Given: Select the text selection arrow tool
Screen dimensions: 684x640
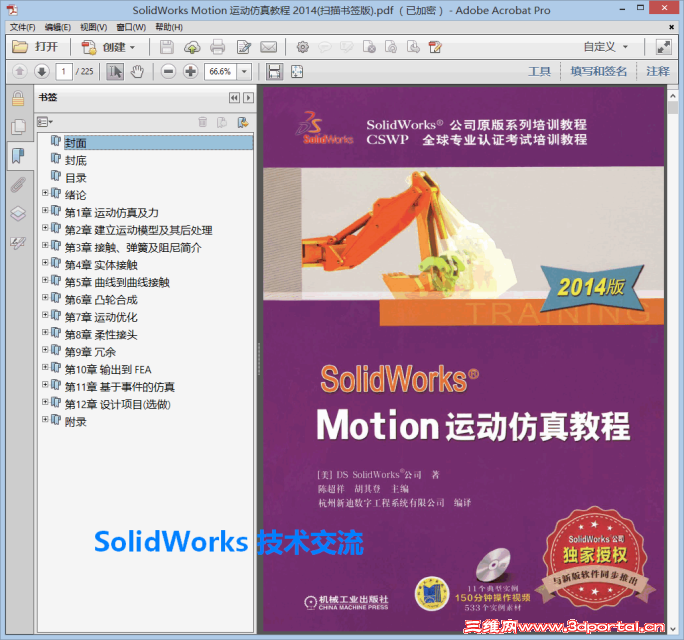Looking at the screenshot, I should pos(115,72).
